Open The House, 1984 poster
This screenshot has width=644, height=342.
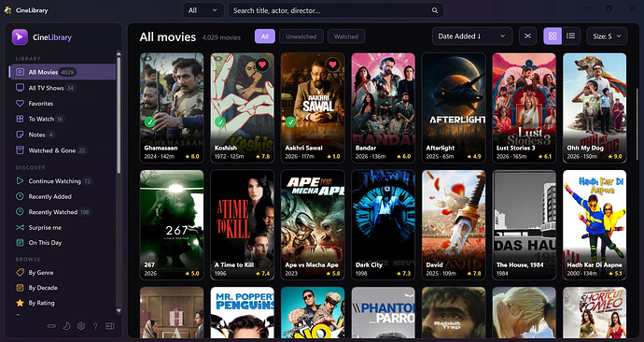tap(525, 225)
